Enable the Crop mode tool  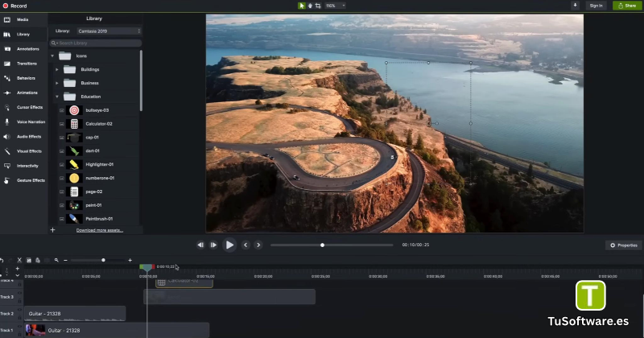click(x=318, y=6)
